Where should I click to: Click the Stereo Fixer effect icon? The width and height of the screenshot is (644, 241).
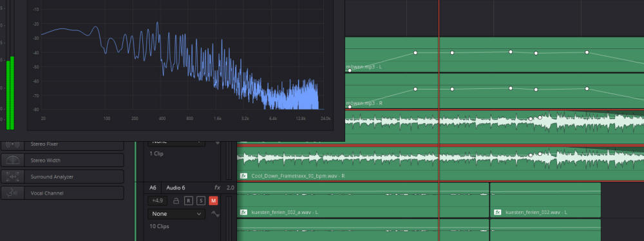click(13, 144)
